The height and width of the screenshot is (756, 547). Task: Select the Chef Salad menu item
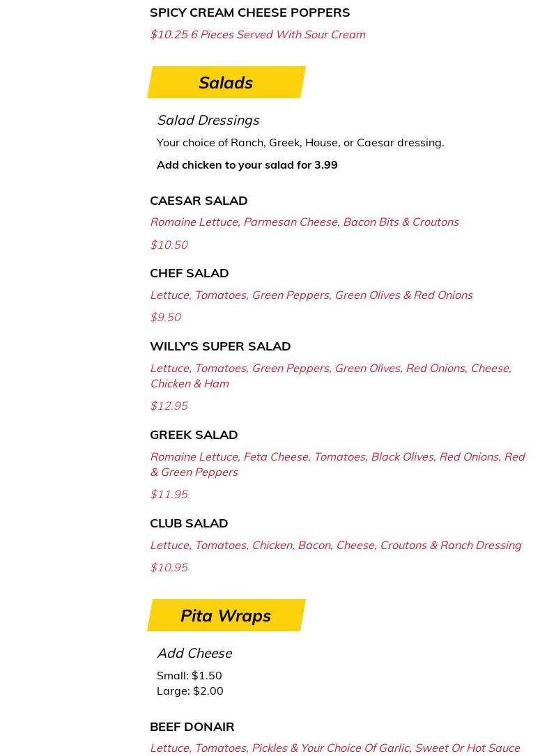coord(189,272)
